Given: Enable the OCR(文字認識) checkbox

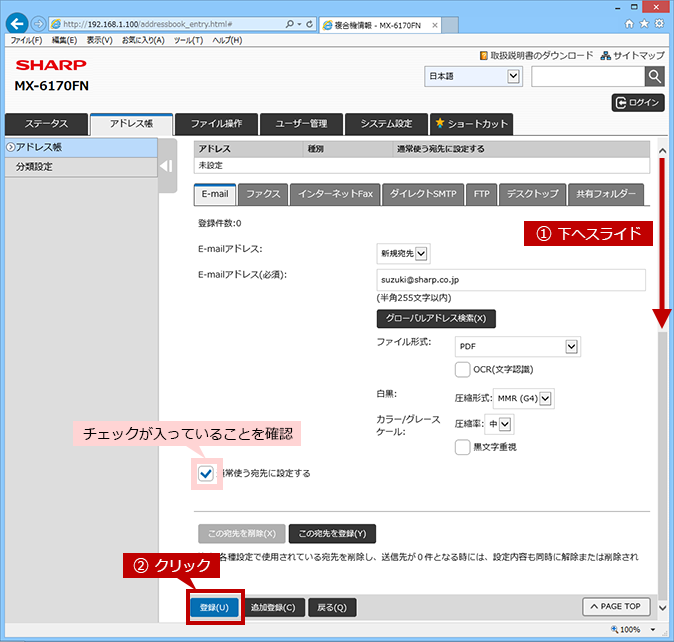Looking at the screenshot, I should 463,370.
